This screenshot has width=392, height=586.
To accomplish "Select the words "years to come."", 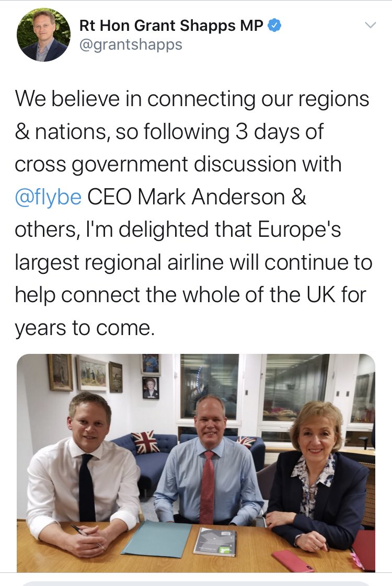I will 85,327.
